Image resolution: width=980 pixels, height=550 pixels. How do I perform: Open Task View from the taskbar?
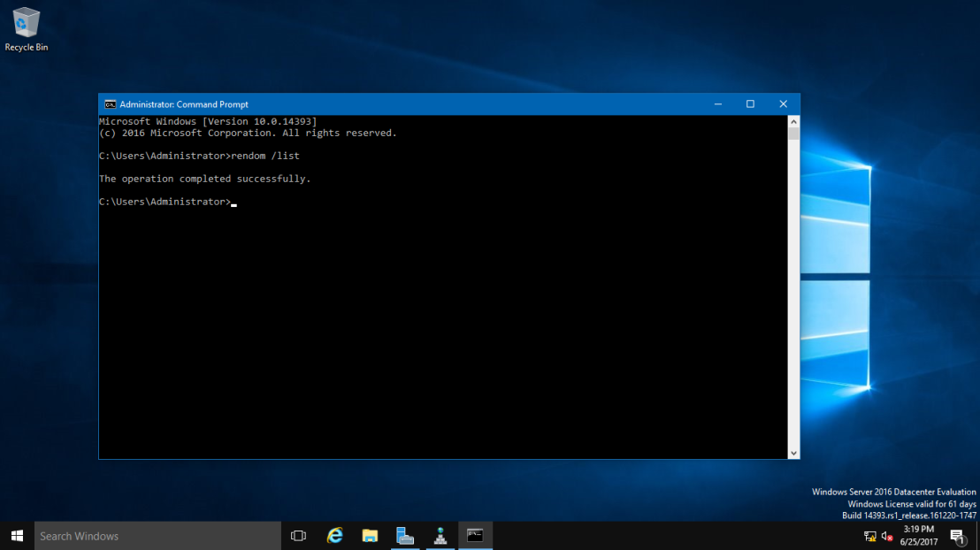(x=299, y=536)
